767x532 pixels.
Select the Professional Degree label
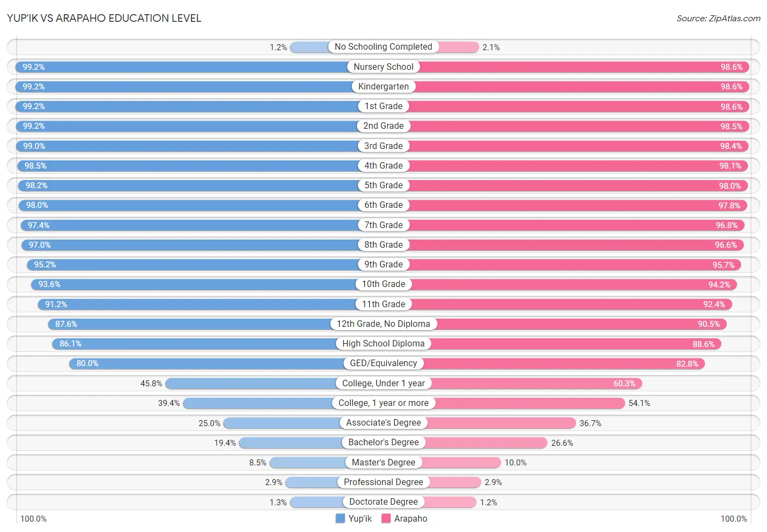pos(383,482)
